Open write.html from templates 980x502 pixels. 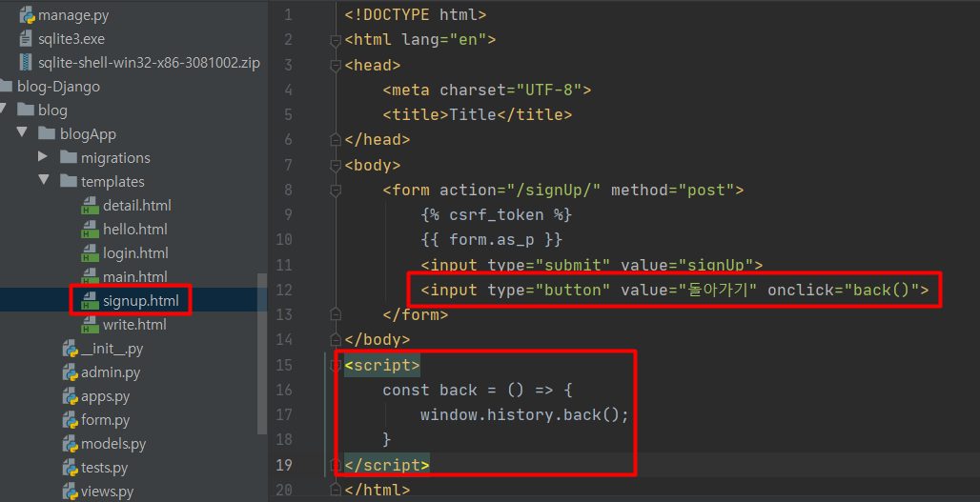(134, 324)
